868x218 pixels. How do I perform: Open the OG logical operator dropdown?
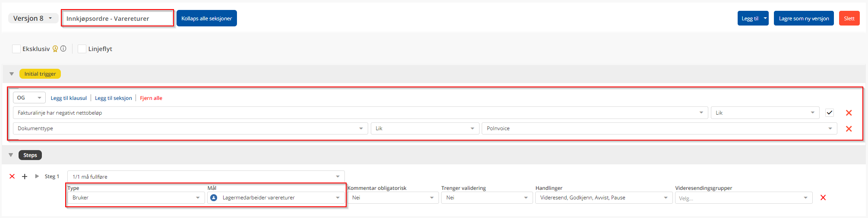click(x=29, y=98)
